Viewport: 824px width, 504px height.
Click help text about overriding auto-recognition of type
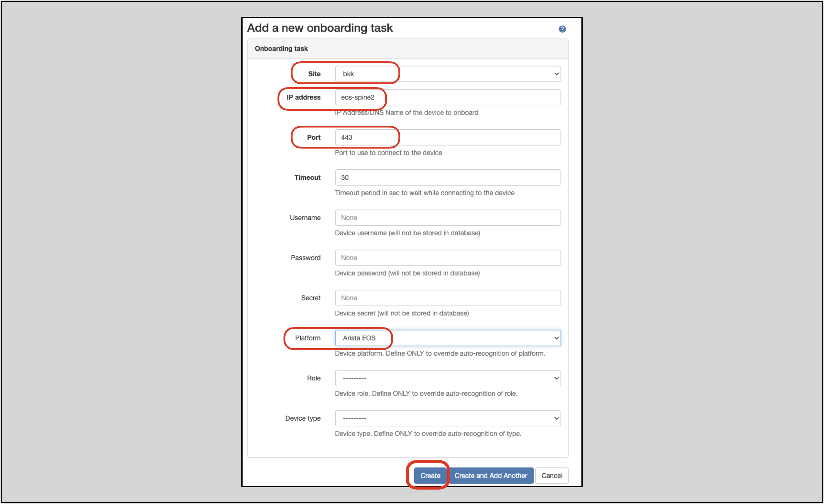[428, 433]
